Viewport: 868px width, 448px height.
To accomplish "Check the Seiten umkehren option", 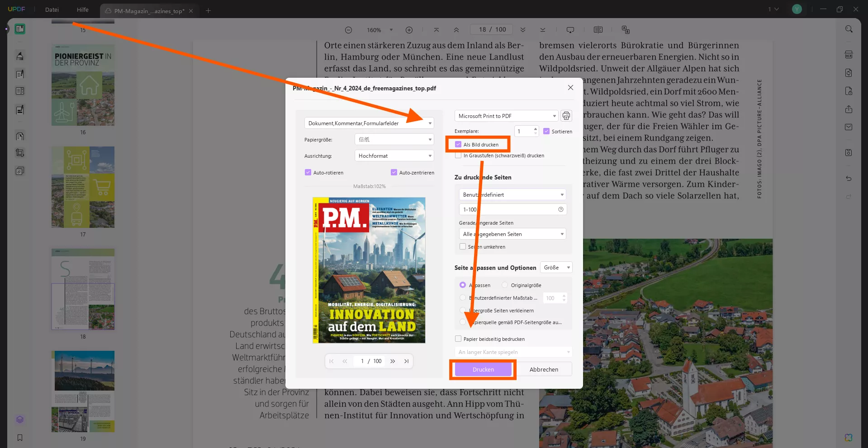I will (463, 246).
